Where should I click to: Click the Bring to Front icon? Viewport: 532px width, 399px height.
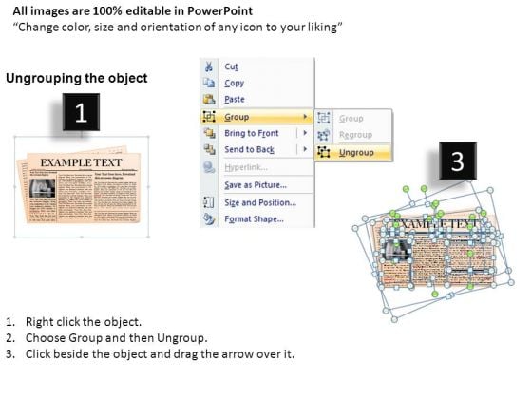pos(209,133)
